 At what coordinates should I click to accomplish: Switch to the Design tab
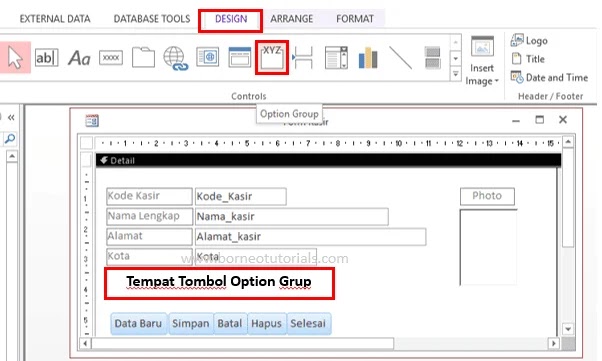pyautogui.click(x=231, y=19)
